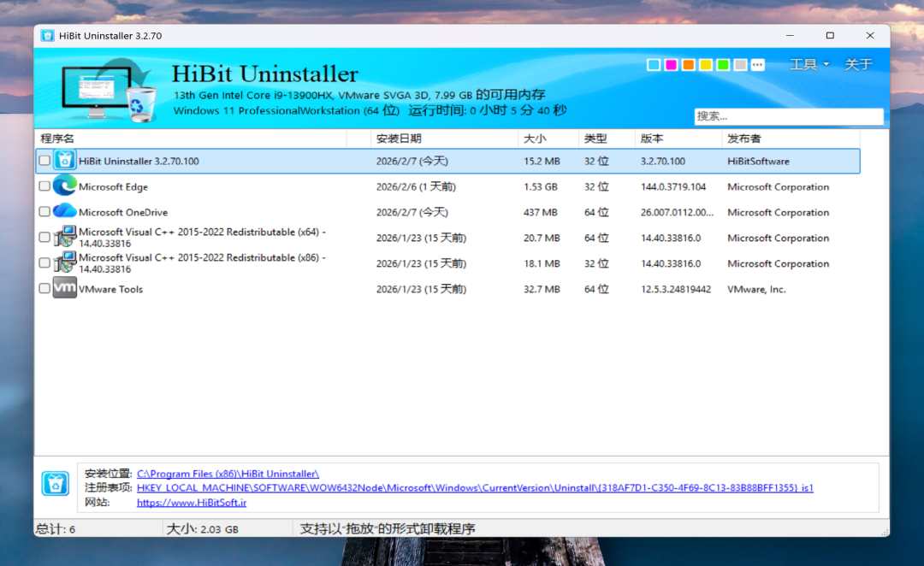Sort by 版本 column header
This screenshot has height=566, width=924.
coord(678,139)
